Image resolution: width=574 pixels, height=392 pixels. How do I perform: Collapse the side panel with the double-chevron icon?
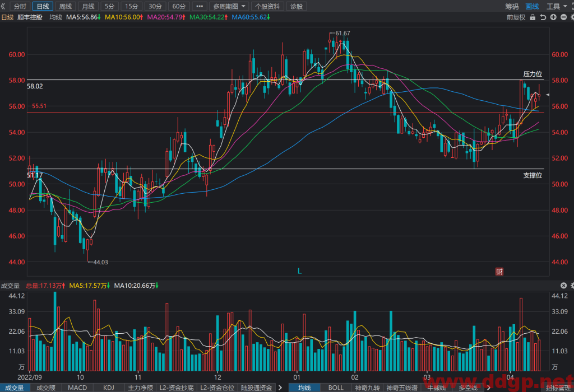click(x=3, y=6)
